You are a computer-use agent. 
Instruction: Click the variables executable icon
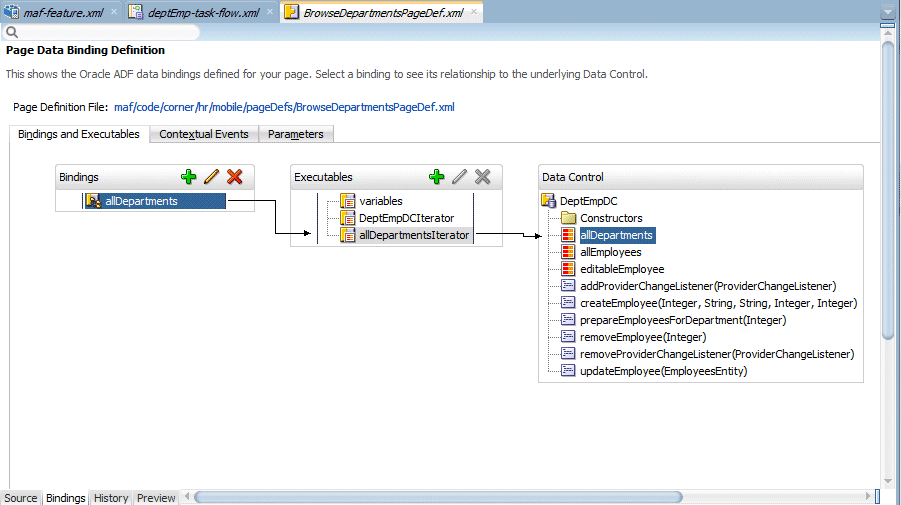click(x=348, y=201)
